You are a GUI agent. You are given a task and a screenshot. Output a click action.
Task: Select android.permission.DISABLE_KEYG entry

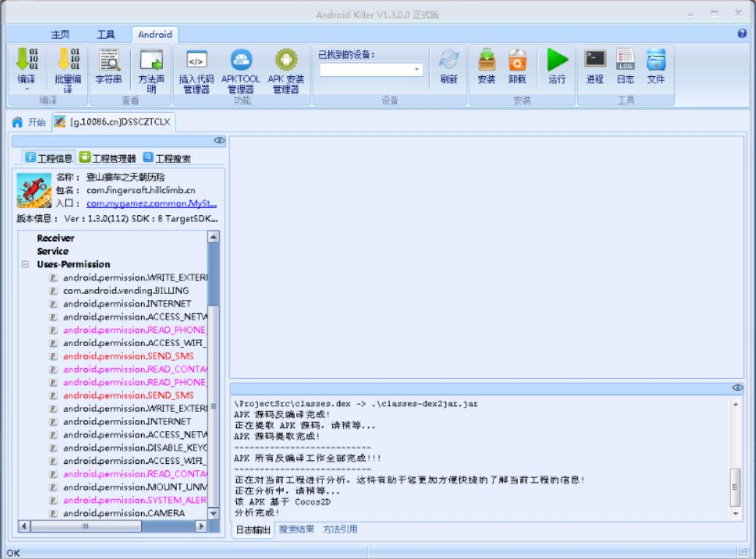[x=135, y=448]
